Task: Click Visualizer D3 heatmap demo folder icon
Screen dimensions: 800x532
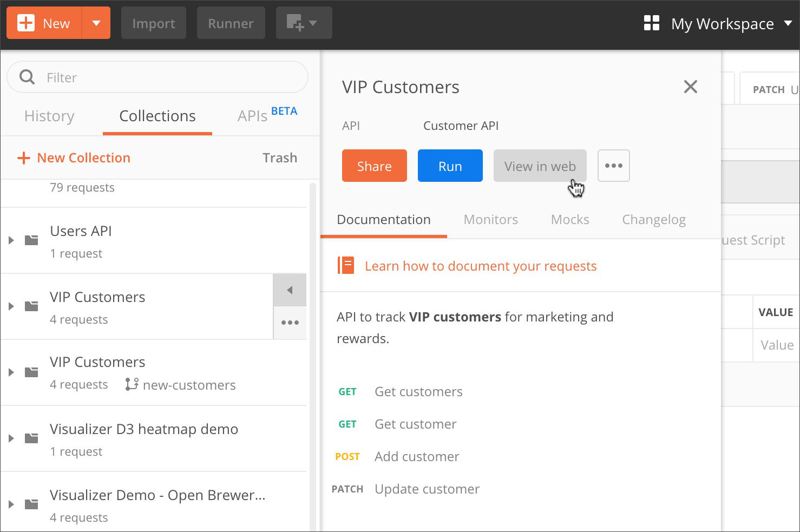Action: click(x=31, y=438)
